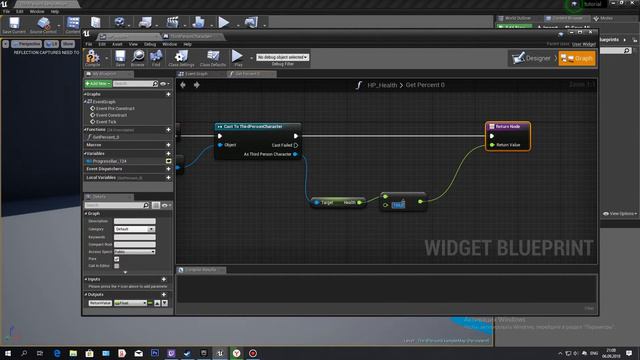Toggle Details property matrix grid icon

pos(156,205)
